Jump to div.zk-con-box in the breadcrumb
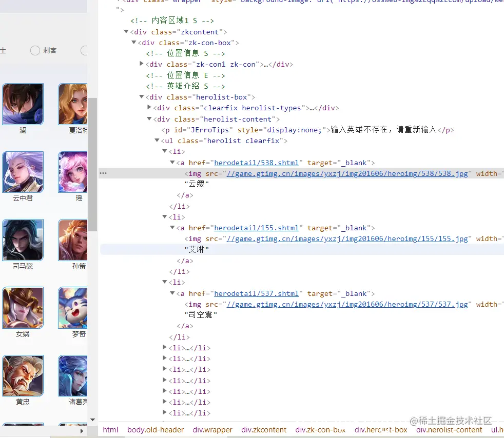The height and width of the screenshot is (438, 504). [320, 430]
